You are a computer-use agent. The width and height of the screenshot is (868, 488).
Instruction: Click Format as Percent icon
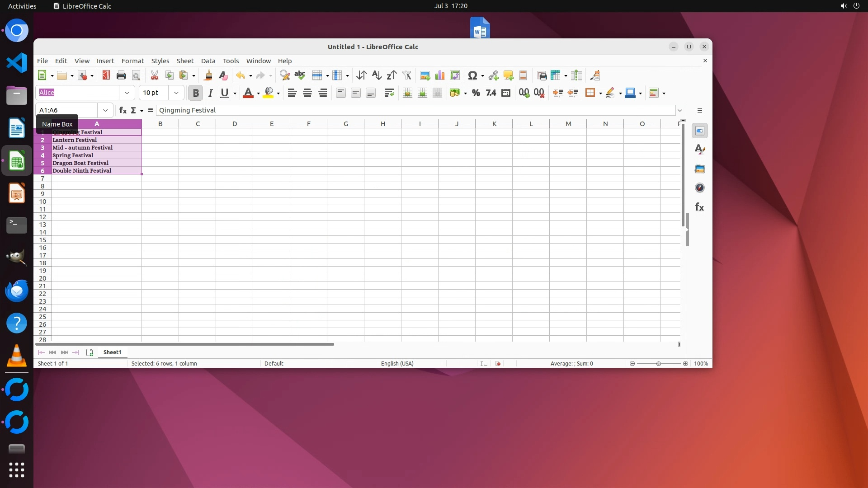[476, 93]
